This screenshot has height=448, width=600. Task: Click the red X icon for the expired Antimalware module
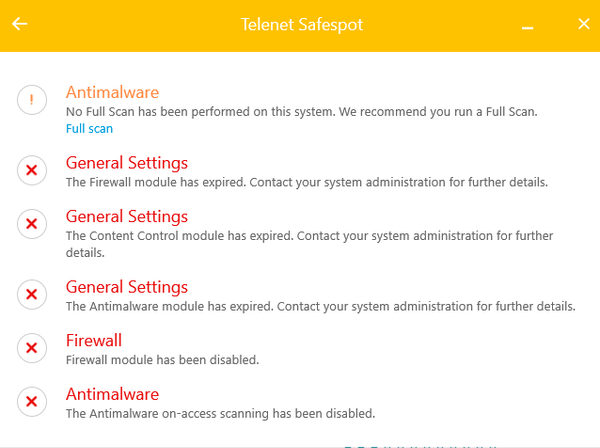(32, 295)
